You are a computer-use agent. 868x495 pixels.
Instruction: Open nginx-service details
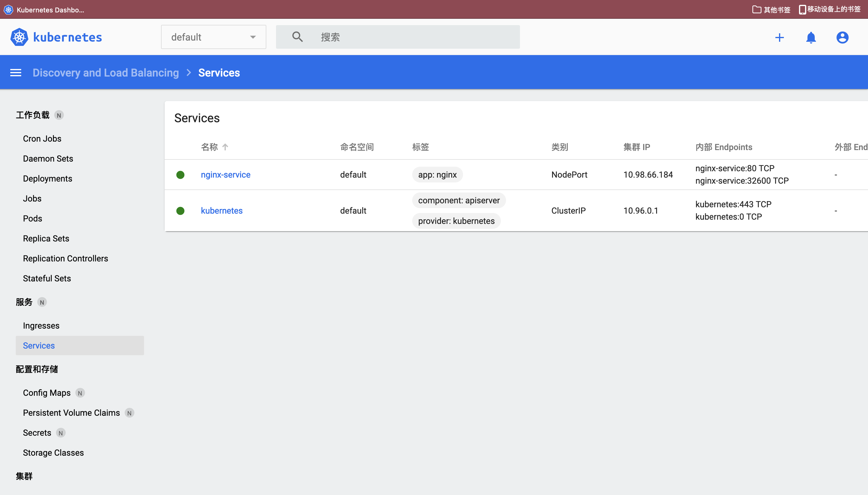(x=225, y=174)
